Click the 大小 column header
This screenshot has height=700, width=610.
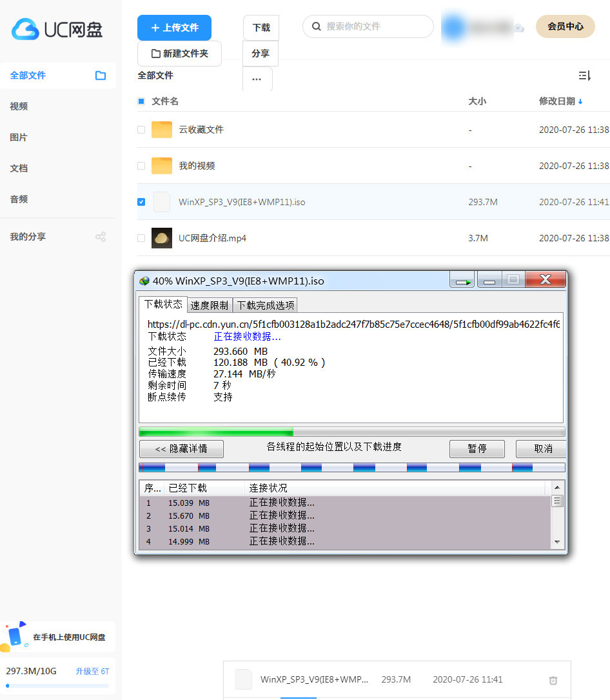coord(477,101)
